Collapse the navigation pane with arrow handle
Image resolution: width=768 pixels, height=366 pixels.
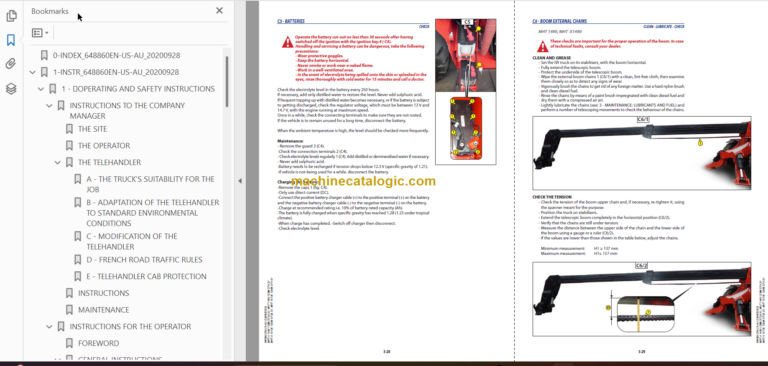[240, 181]
